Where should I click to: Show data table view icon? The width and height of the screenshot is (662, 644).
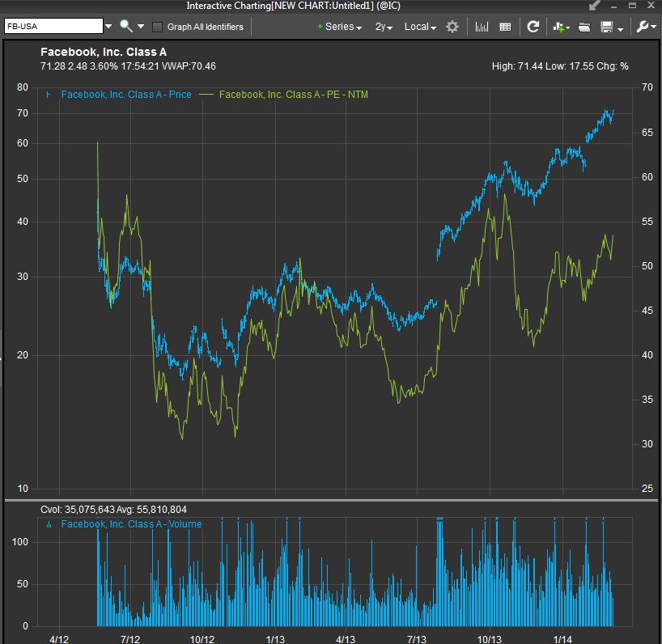506,27
